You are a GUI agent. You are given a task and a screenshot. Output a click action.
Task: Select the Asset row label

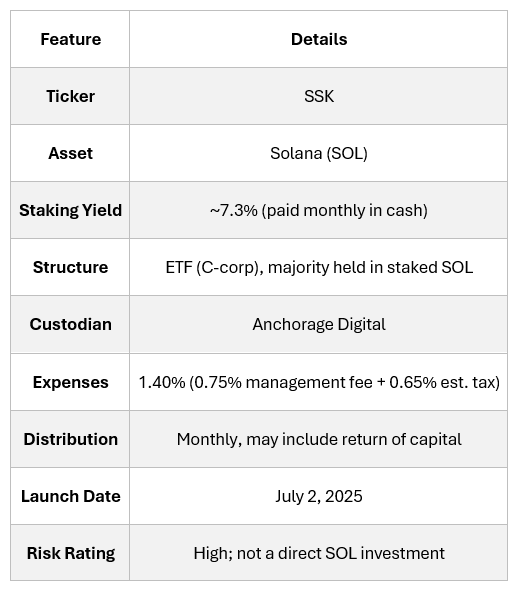[x=70, y=153]
